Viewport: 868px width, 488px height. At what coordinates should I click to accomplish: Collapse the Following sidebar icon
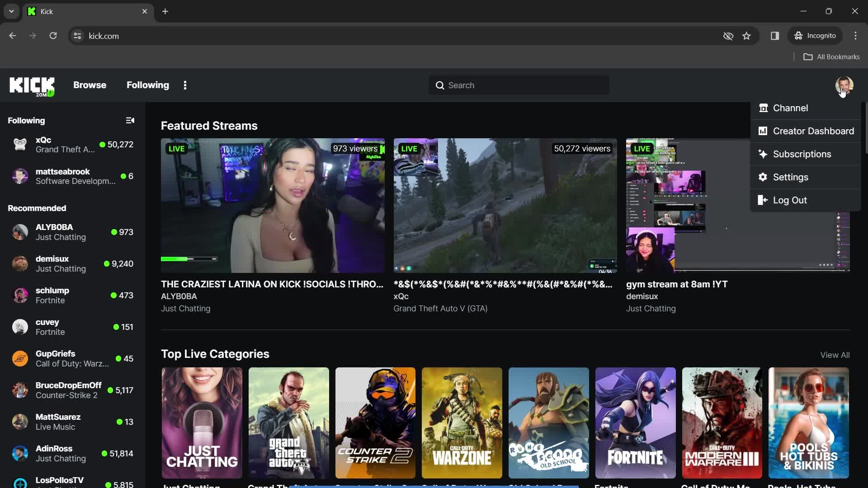(x=130, y=121)
